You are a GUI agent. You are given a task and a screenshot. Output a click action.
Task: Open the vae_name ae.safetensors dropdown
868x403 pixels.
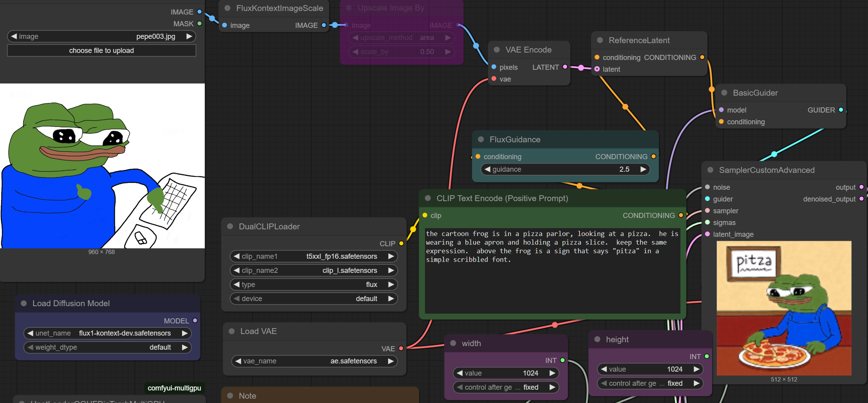point(314,361)
